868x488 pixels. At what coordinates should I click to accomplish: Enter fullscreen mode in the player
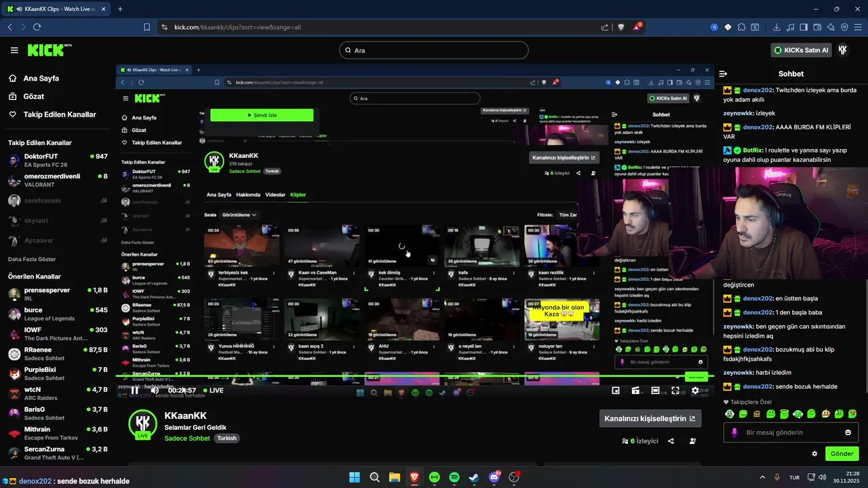pyautogui.click(x=675, y=390)
